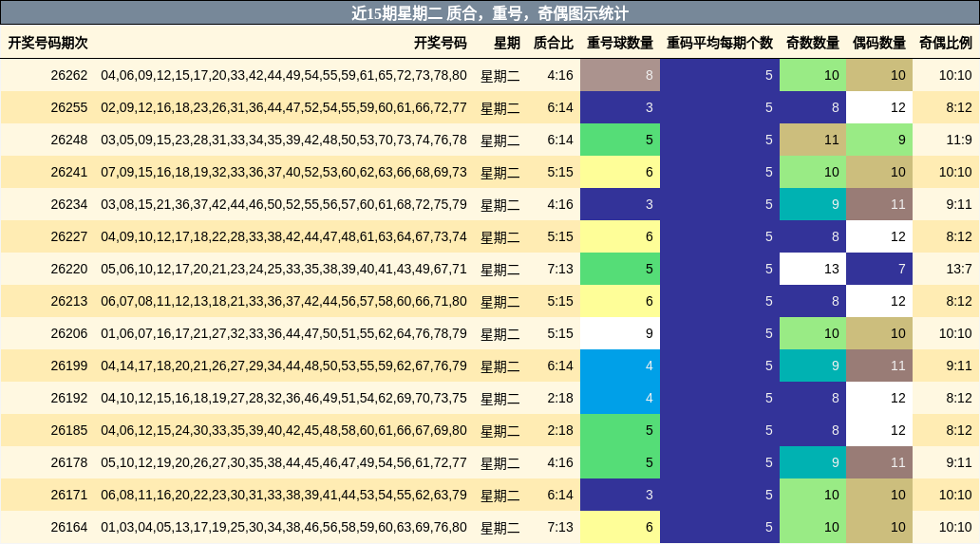Click the 重号球数量 column header
Screen dimensions: 980x544
619,43
